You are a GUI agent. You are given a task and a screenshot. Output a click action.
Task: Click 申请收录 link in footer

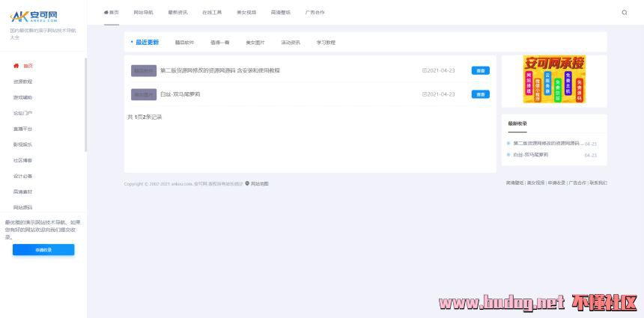tap(556, 183)
